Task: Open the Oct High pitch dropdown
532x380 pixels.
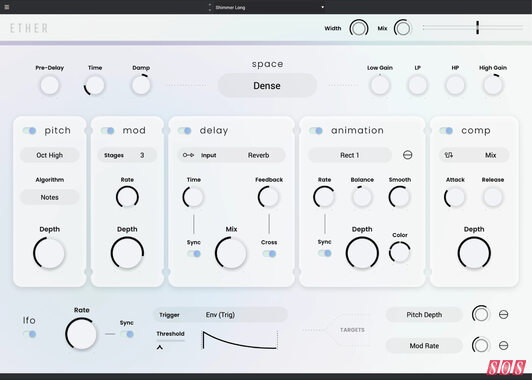Action: coord(50,155)
